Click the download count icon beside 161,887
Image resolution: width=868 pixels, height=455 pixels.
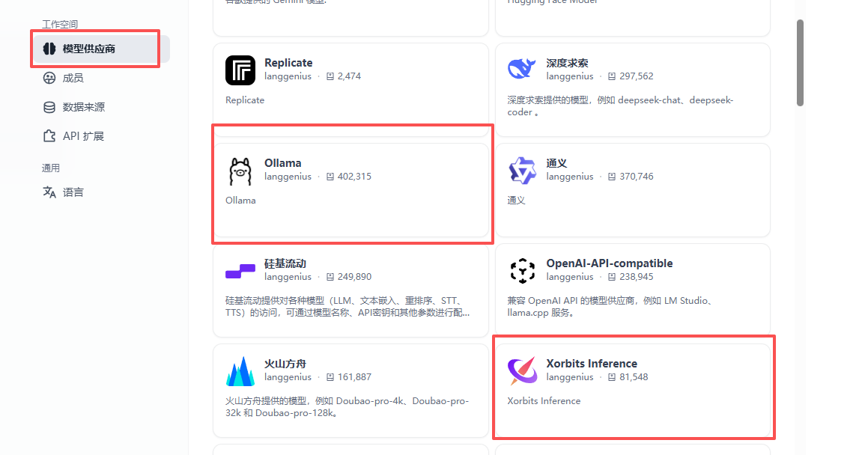(330, 377)
